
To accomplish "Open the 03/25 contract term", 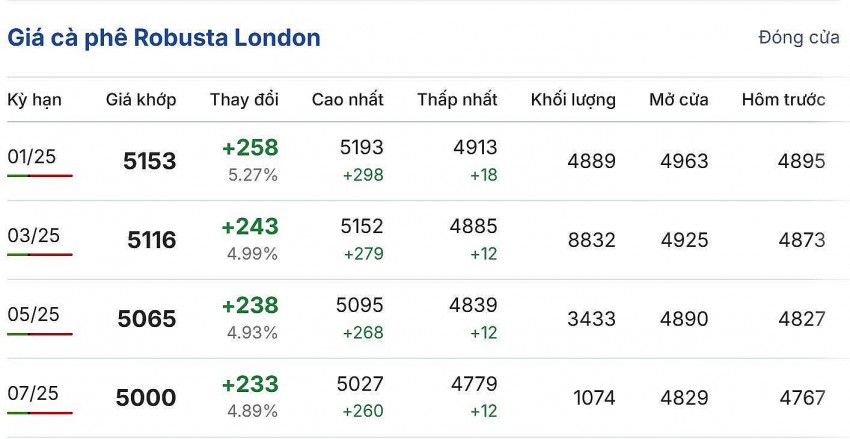I will coord(33,235).
